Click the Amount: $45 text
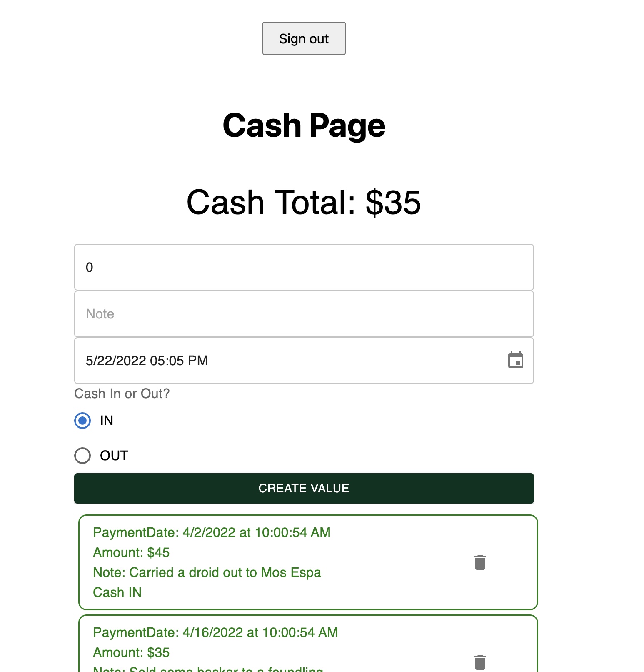 click(131, 552)
